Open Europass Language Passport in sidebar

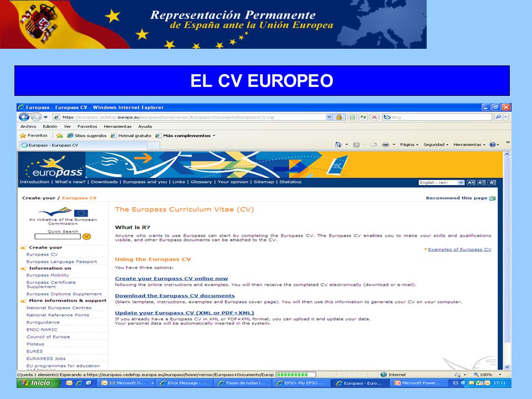[62, 262]
